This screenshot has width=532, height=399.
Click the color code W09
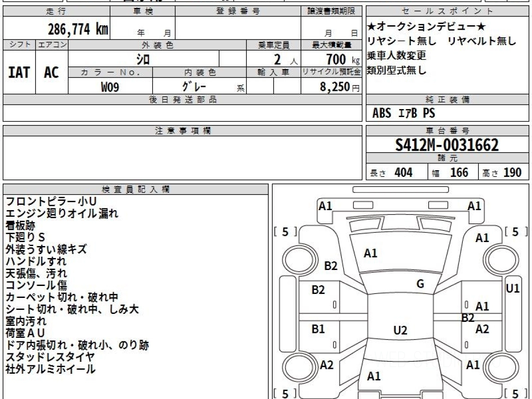pyautogui.click(x=110, y=87)
